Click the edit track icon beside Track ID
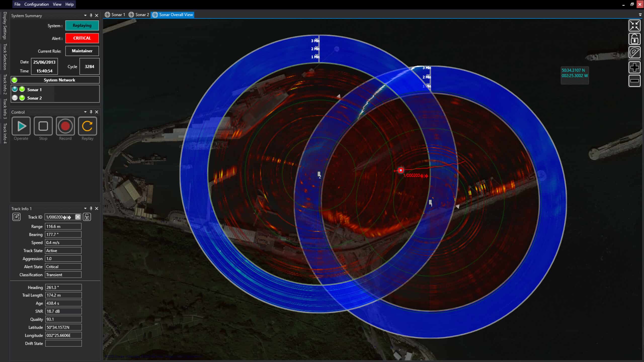The width and height of the screenshot is (644, 362). tap(16, 217)
